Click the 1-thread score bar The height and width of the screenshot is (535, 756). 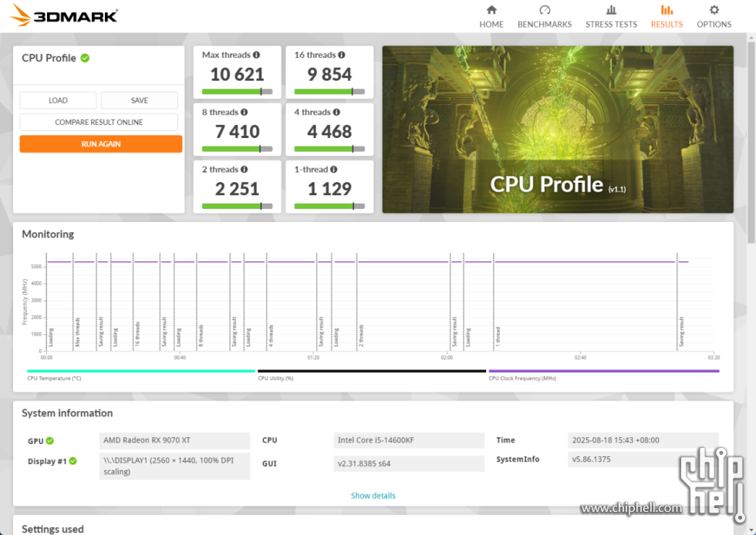(329, 207)
